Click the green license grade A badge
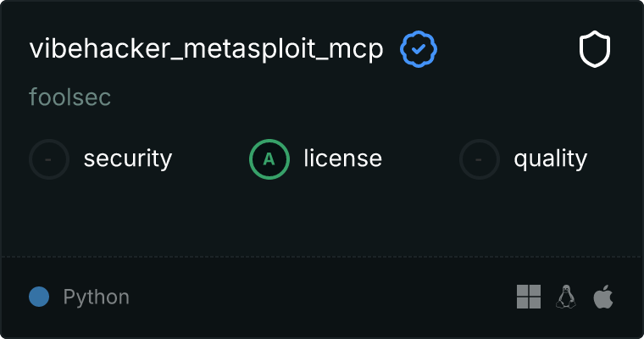The height and width of the screenshot is (339, 644). pos(269,158)
